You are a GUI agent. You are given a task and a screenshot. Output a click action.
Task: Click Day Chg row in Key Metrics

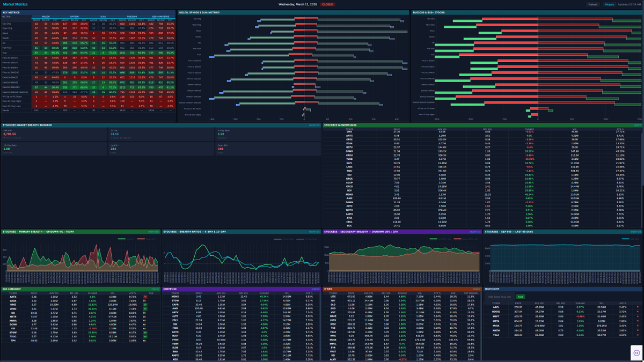(89, 24)
